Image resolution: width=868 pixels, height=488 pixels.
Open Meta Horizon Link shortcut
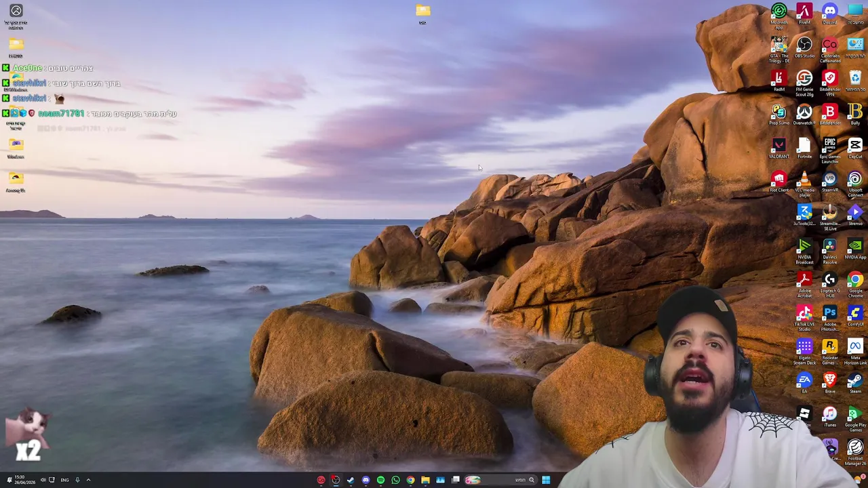click(x=855, y=352)
